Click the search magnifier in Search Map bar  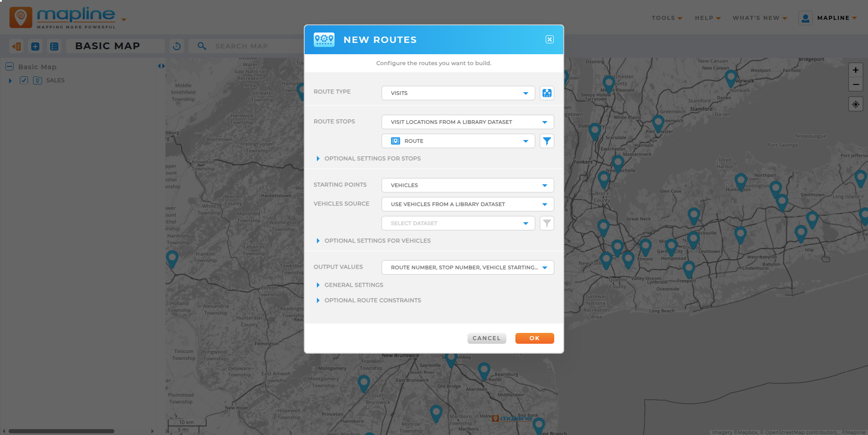pos(202,46)
